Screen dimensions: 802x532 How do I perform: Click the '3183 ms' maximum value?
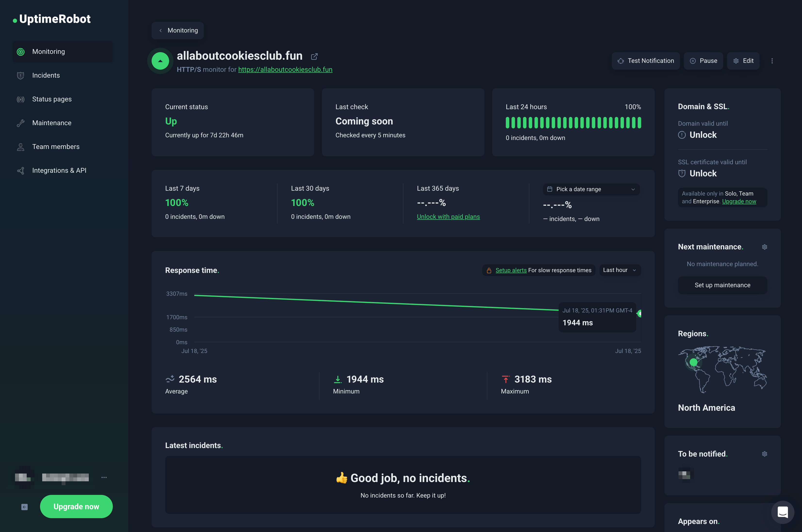pos(533,379)
